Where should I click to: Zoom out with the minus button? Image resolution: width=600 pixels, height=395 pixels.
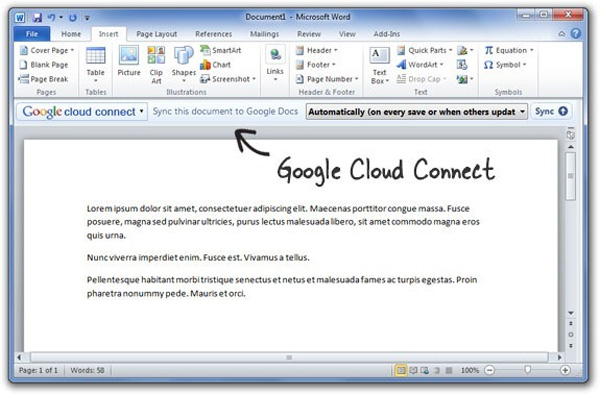coord(489,370)
